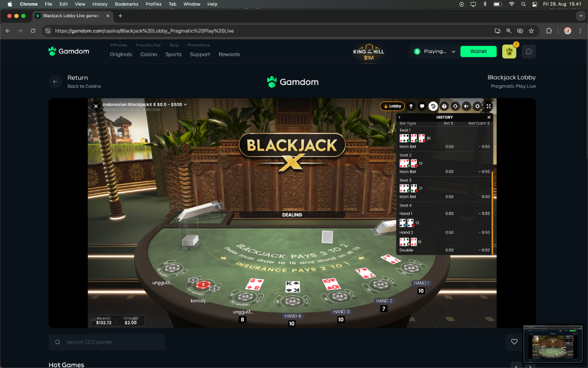Add game to favorites with heart icon
The width and height of the screenshot is (588, 368).
pos(514,342)
